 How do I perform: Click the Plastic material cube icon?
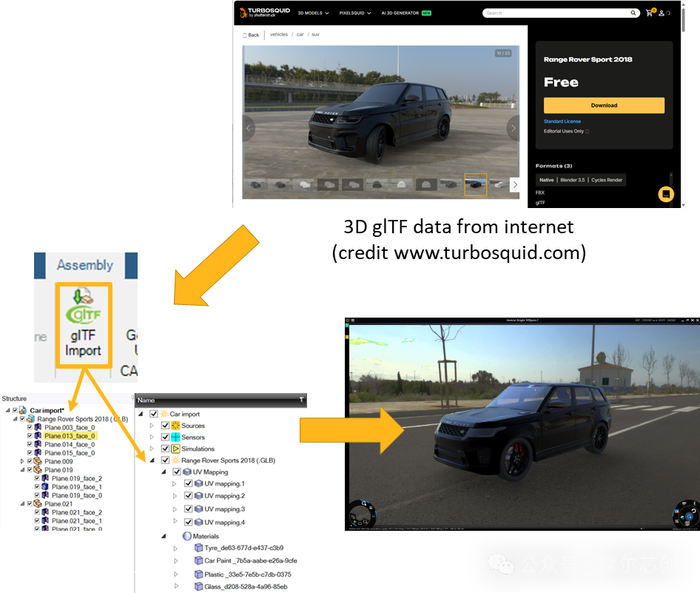[x=198, y=574]
